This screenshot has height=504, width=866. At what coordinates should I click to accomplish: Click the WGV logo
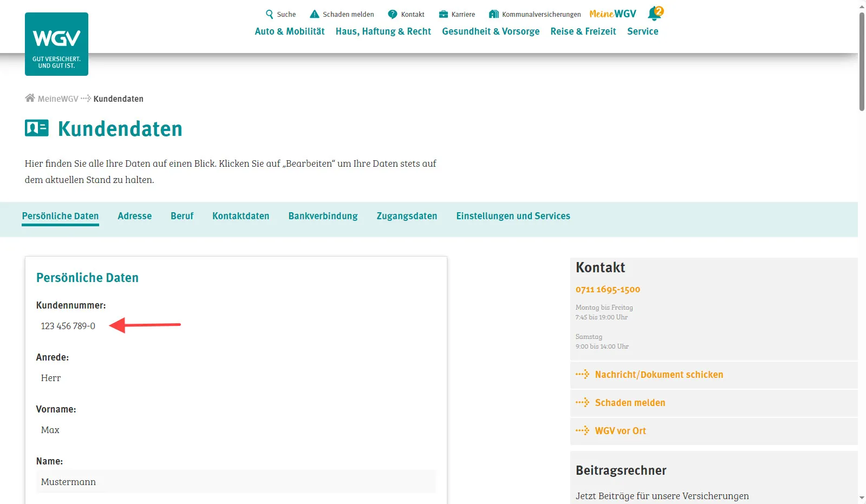[x=56, y=44]
